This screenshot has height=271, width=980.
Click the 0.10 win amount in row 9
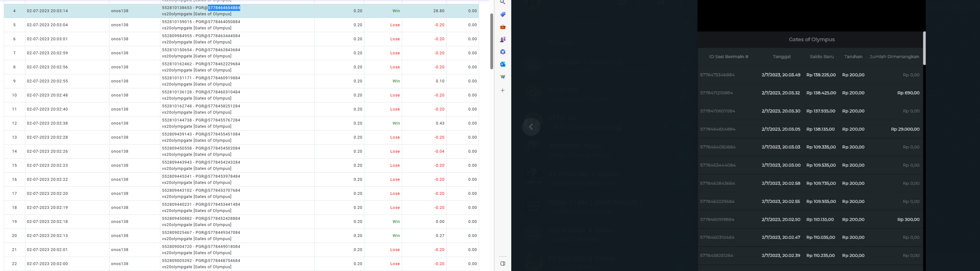[440, 81]
